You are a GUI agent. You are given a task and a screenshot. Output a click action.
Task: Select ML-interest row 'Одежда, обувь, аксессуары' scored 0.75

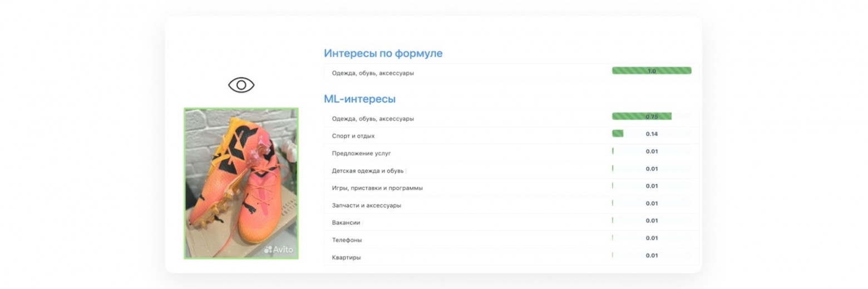(x=511, y=118)
